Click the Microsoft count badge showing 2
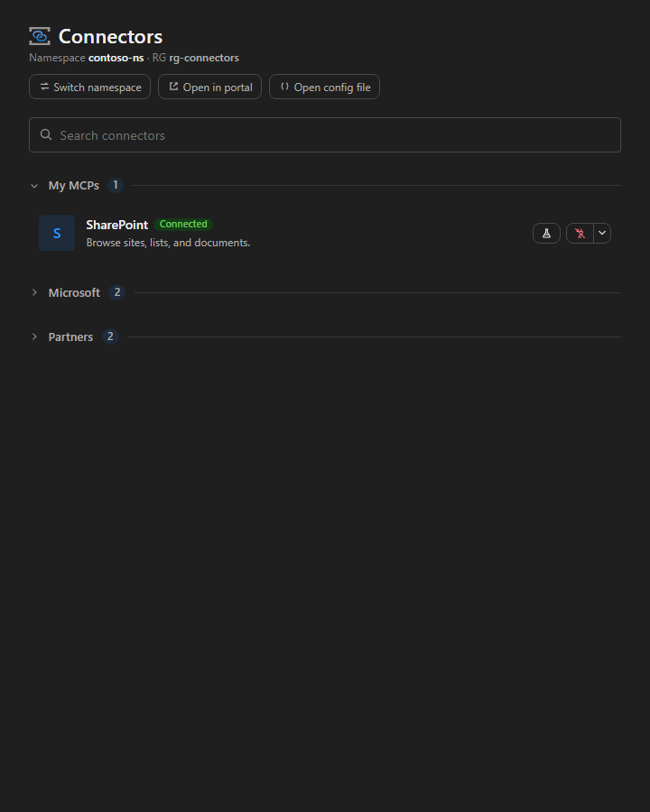The image size is (650, 812). [x=117, y=292]
